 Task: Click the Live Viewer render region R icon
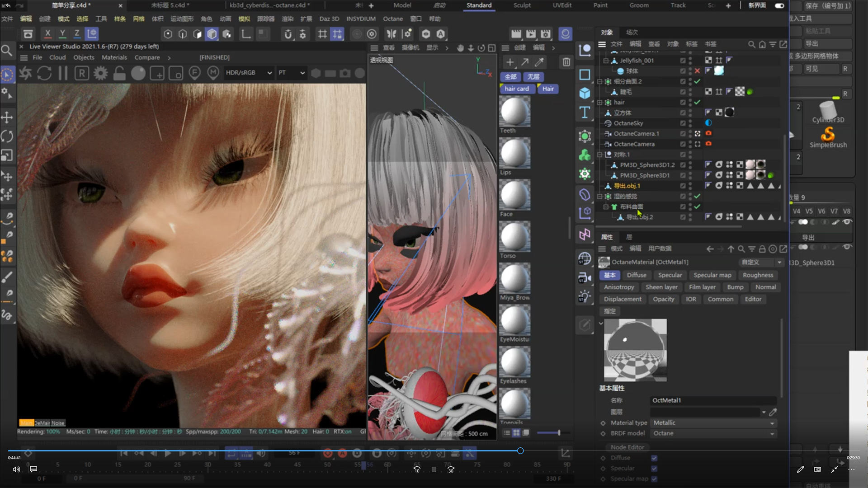[82, 73]
